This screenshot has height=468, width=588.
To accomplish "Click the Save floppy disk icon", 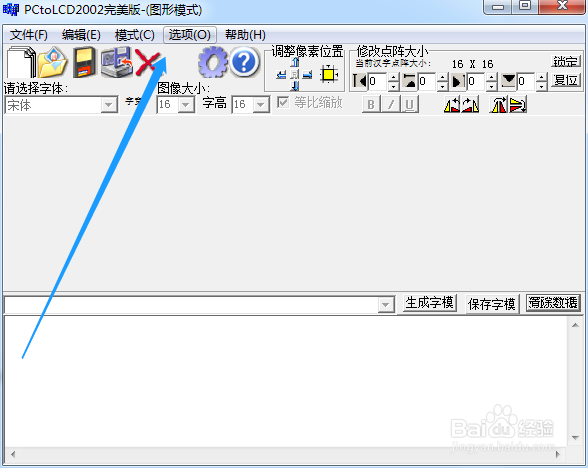I will pos(84,62).
